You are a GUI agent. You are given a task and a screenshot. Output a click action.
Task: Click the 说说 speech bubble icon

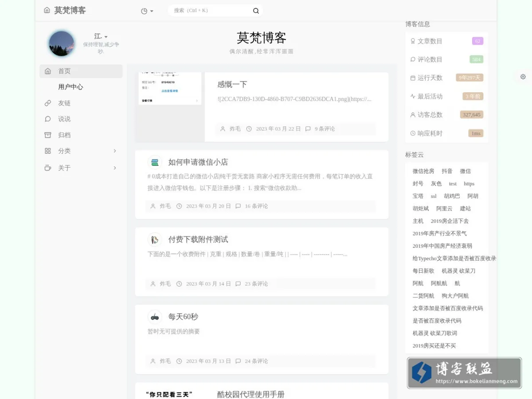[48, 119]
